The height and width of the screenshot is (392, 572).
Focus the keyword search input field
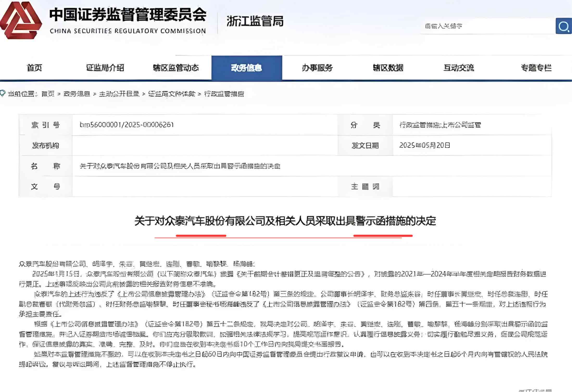tap(487, 26)
